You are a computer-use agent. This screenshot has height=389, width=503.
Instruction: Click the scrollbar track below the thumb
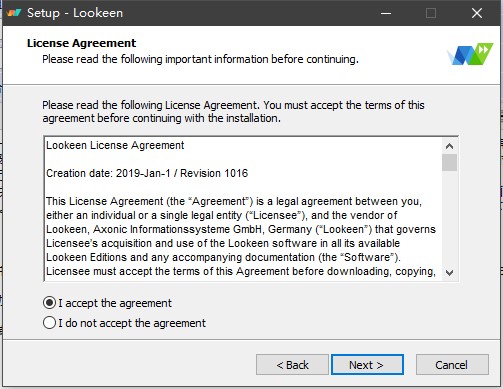point(449,218)
